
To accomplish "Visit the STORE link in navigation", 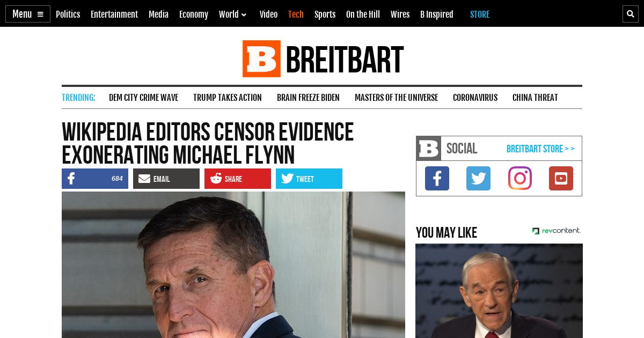I will [x=480, y=14].
